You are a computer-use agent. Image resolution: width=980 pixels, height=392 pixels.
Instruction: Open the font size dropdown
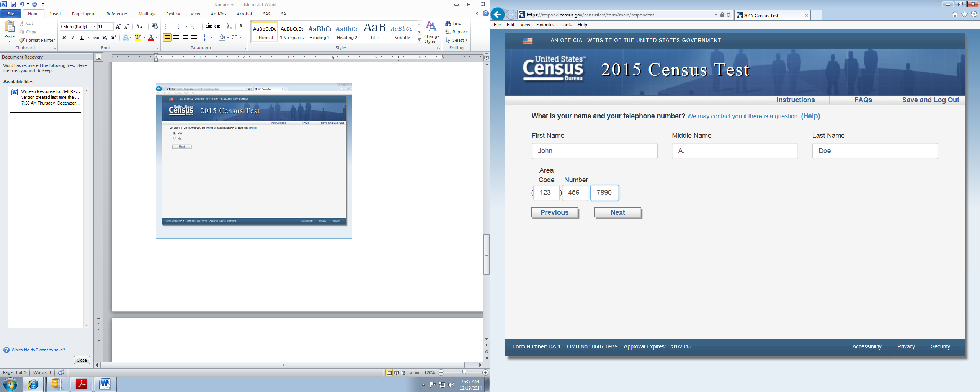[111, 26]
